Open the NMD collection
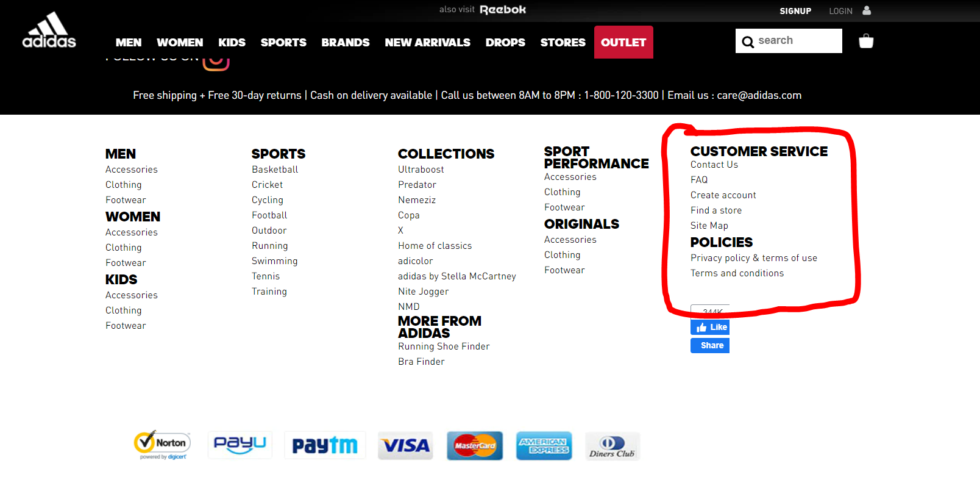 (x=409, y=307)
